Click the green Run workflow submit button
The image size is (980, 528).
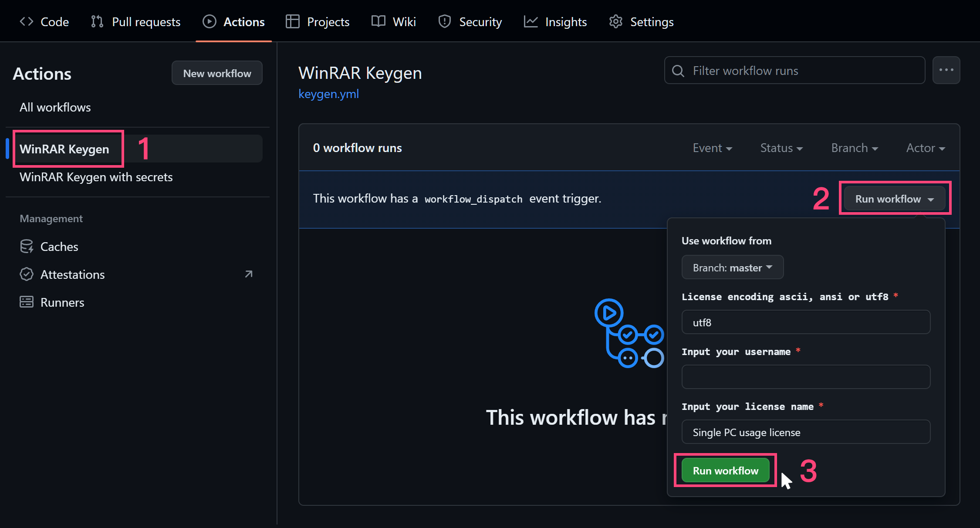[725, 470]
